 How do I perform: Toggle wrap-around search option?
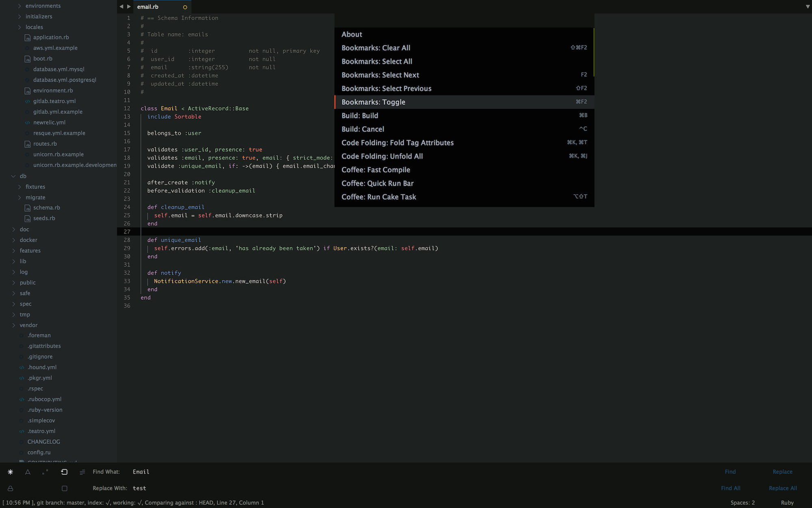point(64,472)
